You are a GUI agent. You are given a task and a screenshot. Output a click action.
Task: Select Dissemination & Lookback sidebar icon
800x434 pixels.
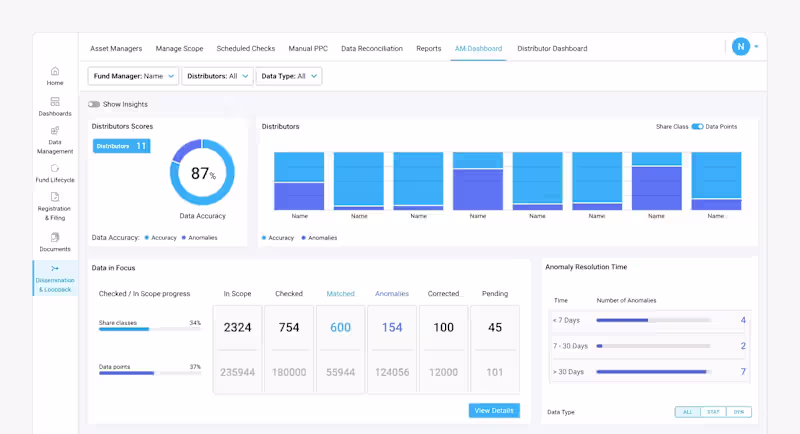pos(55,268)
